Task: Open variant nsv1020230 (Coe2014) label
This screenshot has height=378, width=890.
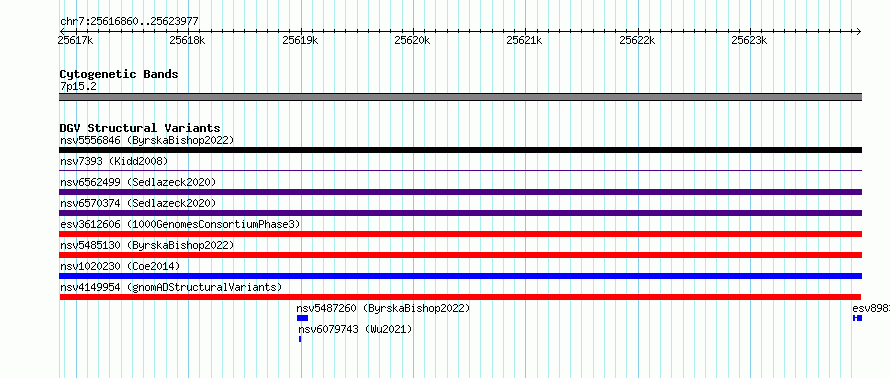Action: pos(120,266)
